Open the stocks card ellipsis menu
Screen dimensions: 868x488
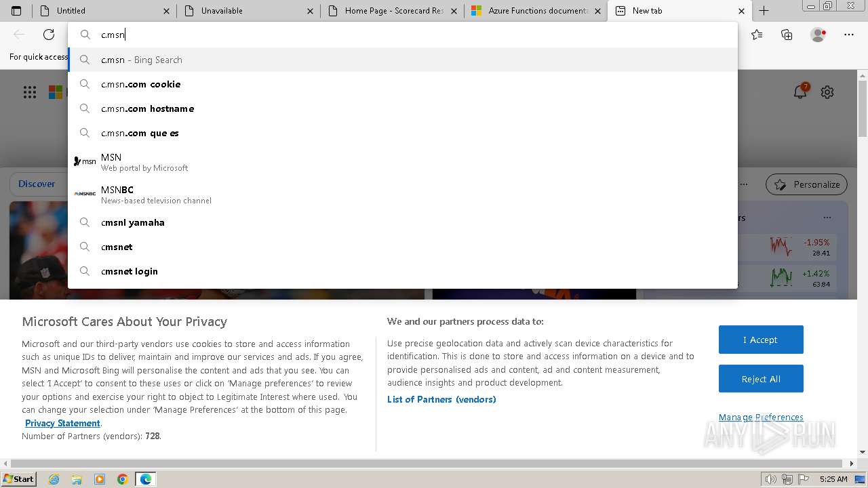827,218
